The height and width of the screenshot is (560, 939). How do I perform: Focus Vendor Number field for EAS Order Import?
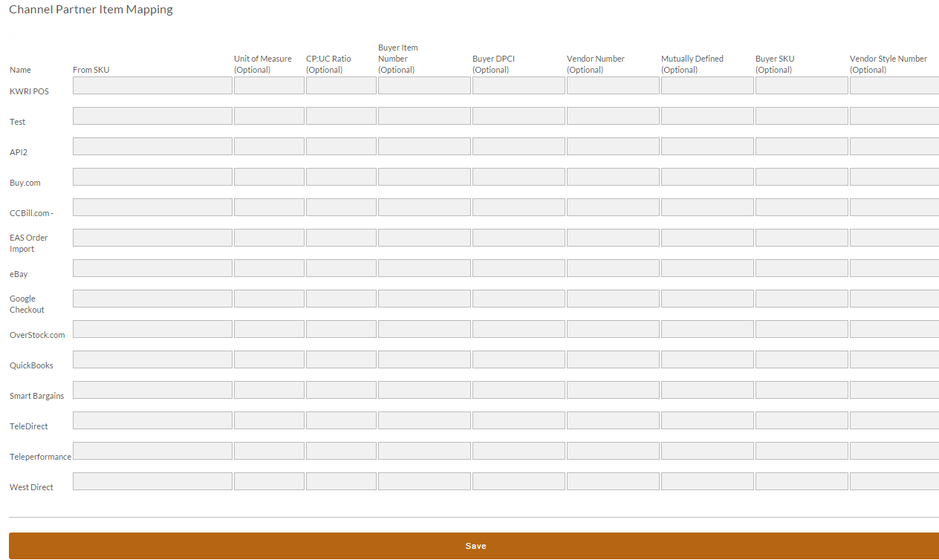[x=613, y=238]
